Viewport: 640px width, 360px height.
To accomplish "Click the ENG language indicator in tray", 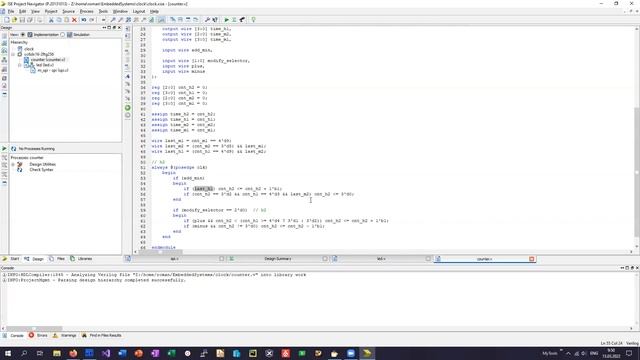I will pyautogui.click(x=594, y=353).
